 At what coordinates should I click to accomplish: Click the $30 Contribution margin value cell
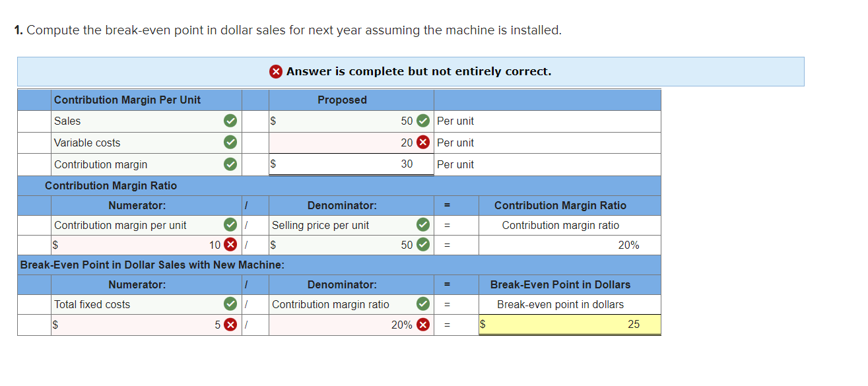pos(350,164)
